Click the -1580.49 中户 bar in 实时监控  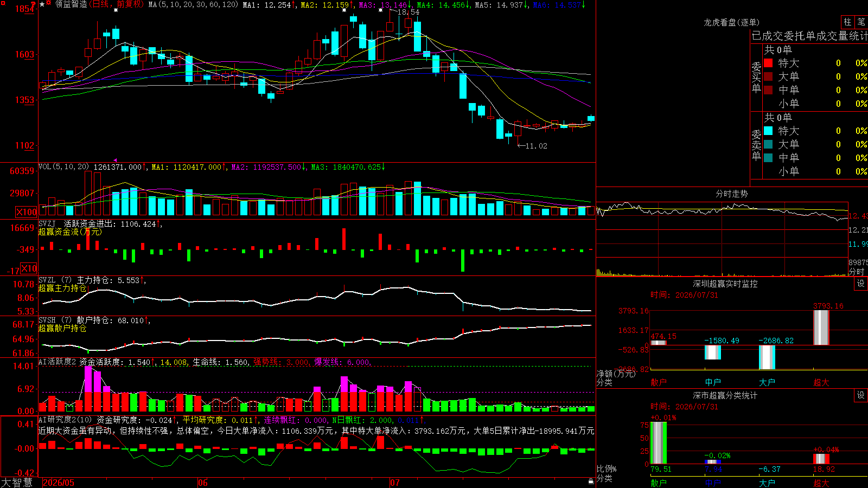point(713,352)
